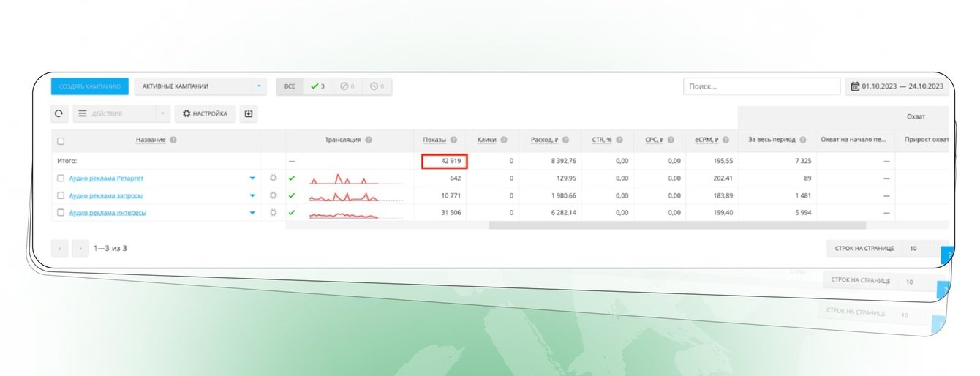
Task: Select the active campaigns filter showing 3
Action: pos(318,87)
